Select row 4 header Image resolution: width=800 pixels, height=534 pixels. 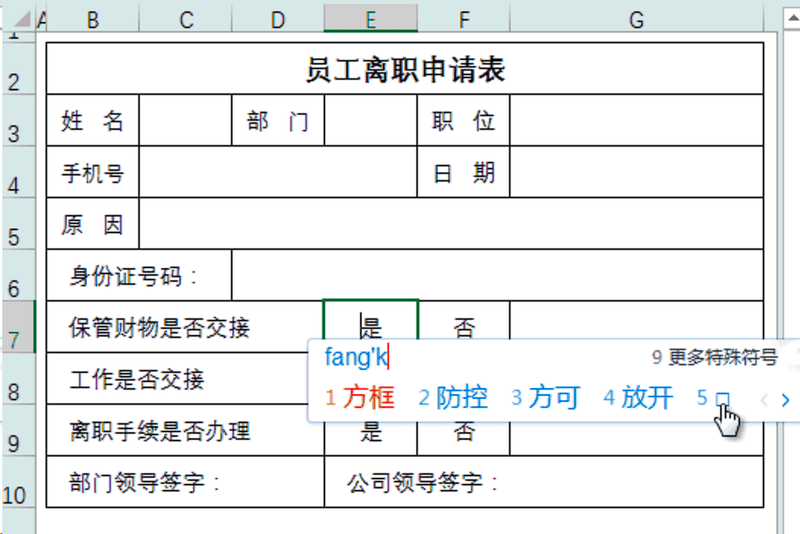point(18,172)
